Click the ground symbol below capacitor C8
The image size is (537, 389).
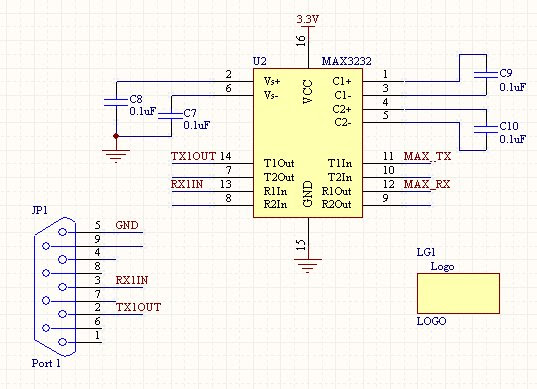116,156
